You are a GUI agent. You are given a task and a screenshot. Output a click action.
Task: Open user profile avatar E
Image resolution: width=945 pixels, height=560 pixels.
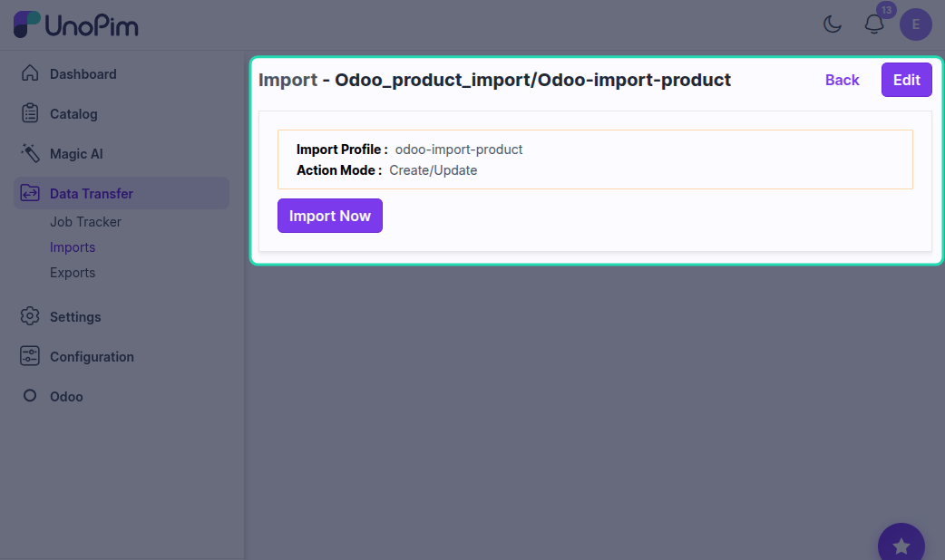point(915,24)
